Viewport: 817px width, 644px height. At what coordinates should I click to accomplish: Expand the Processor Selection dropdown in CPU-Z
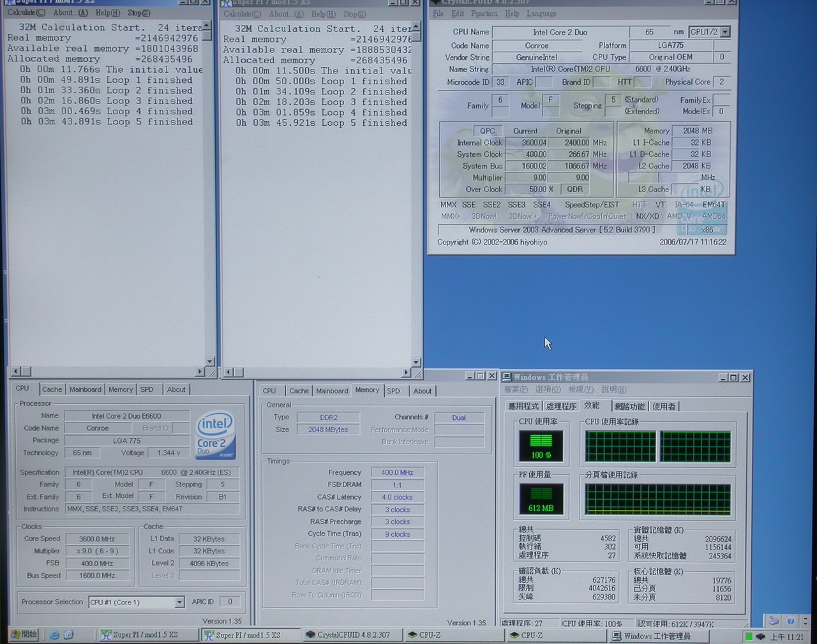point(179,602)
